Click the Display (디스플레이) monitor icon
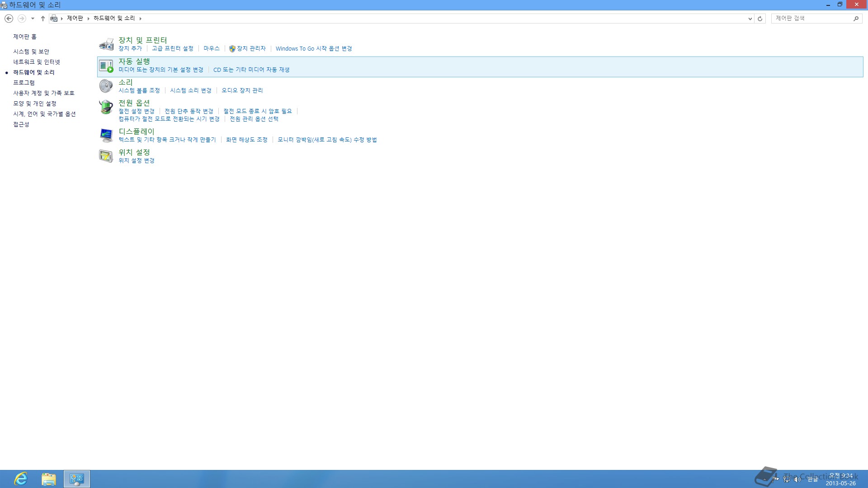The image size is (868, 488). [106, 135]
